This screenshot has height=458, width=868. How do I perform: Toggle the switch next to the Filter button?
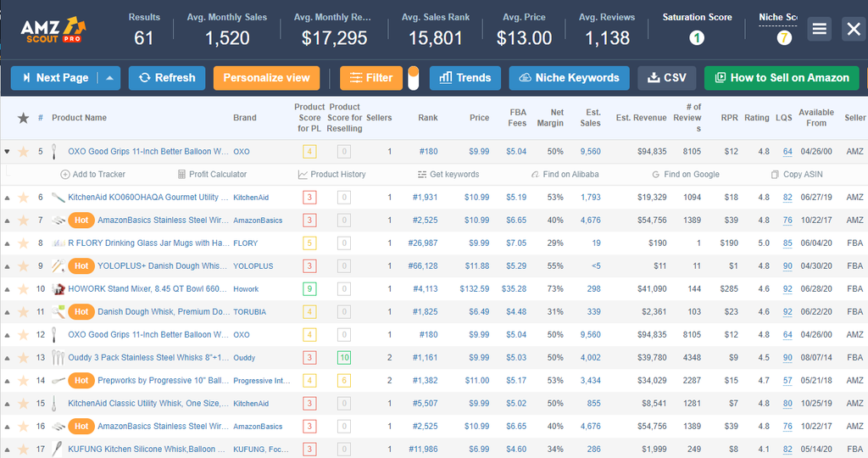pyautogui.click(x=414, y=78)
